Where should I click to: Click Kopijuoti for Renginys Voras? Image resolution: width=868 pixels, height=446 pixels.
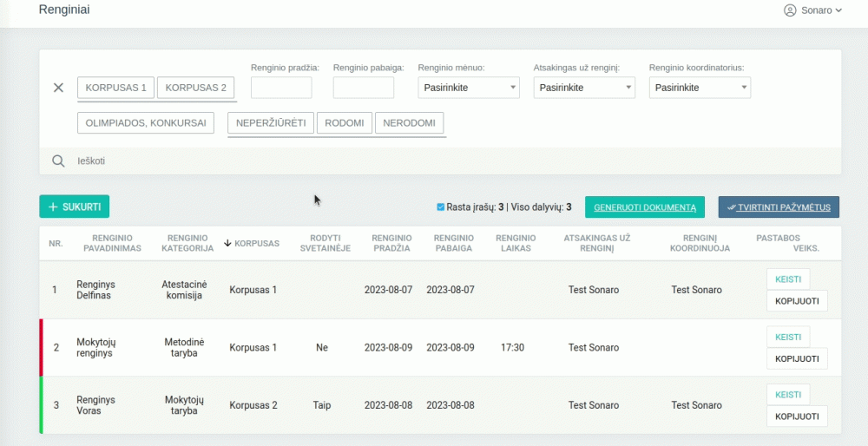click(797, 416)
